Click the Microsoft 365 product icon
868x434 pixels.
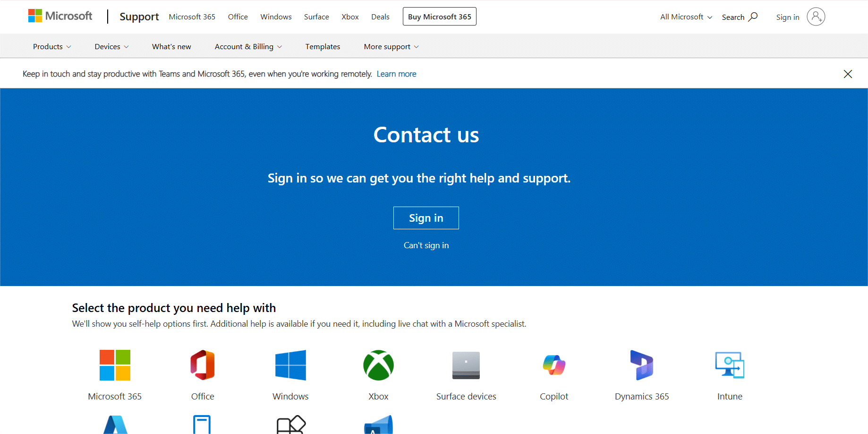tap(115, 365)
